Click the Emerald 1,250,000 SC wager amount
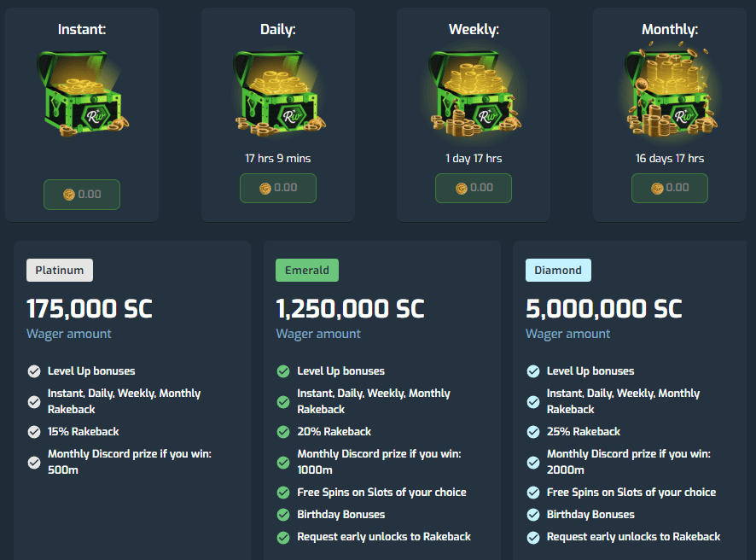Image resolution: width=756 pixels, height=560 pixels. (x=350, y=308)
